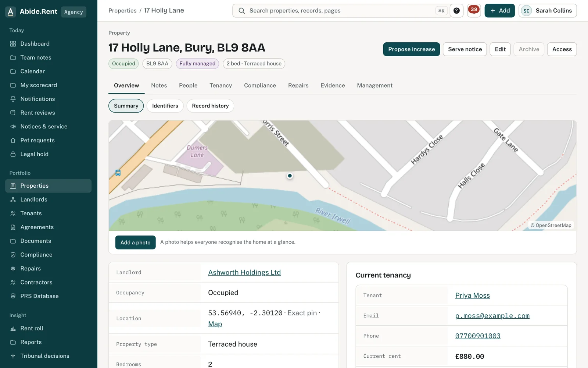
Task: Open Rent reviews in sidebar
Action: pos(49,113)
